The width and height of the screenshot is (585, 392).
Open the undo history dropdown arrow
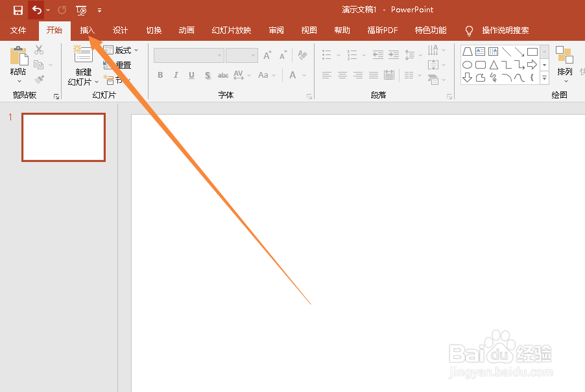(48, 10)
